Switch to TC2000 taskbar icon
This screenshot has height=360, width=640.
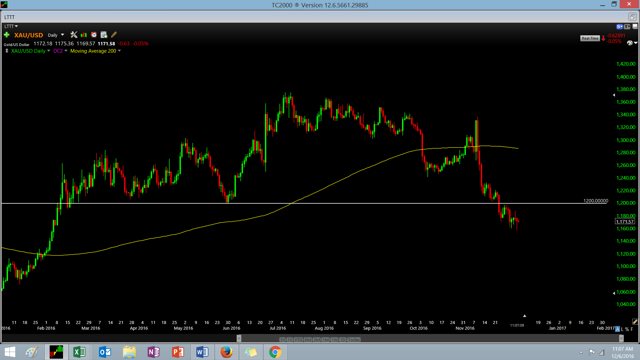pyautogui.click(x=56, y=352)
